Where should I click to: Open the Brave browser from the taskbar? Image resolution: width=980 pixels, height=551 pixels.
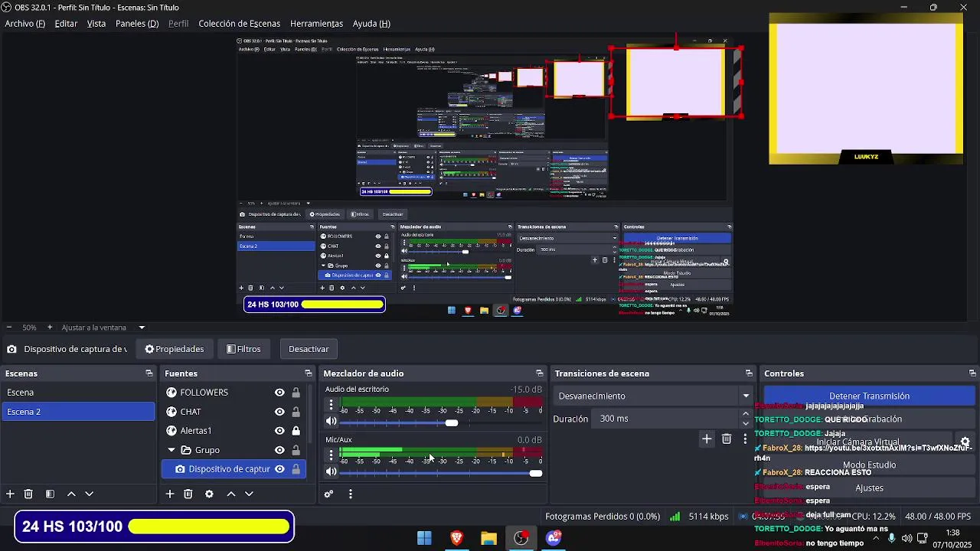456,538
